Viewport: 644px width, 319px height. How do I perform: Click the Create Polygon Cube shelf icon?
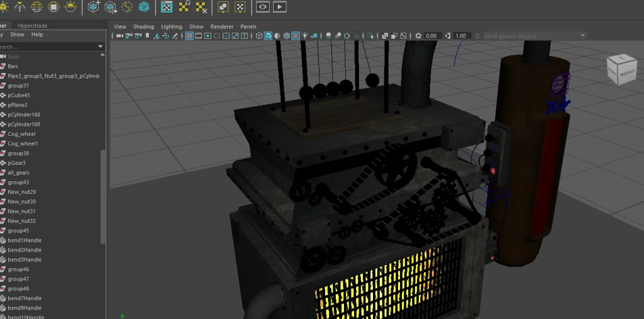[x=94, y=8]
